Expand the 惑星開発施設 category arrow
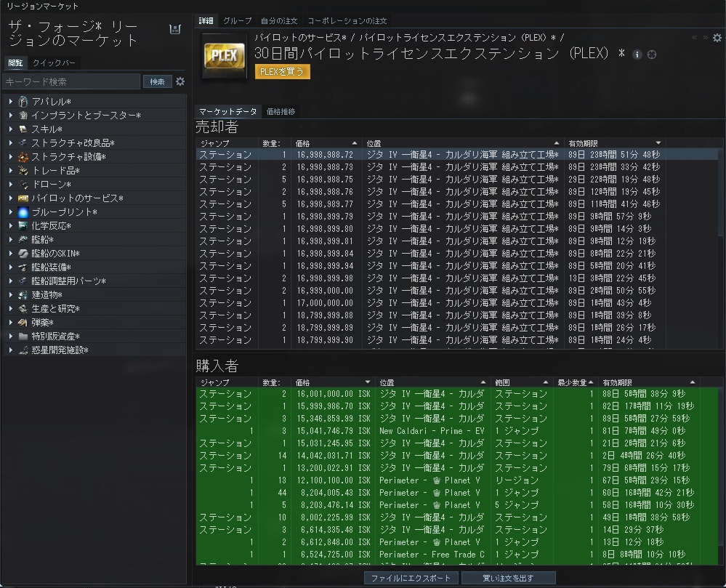 coord(11,350)
